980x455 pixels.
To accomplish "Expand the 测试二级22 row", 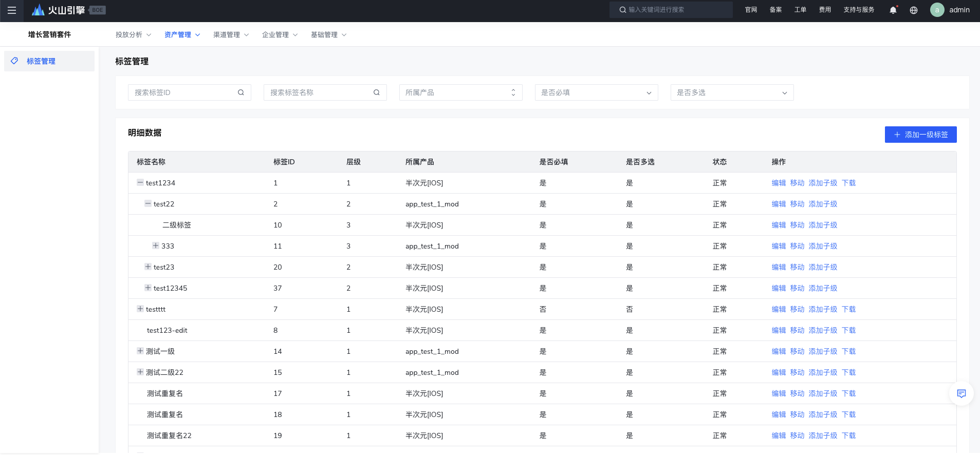I will [140, 372].
